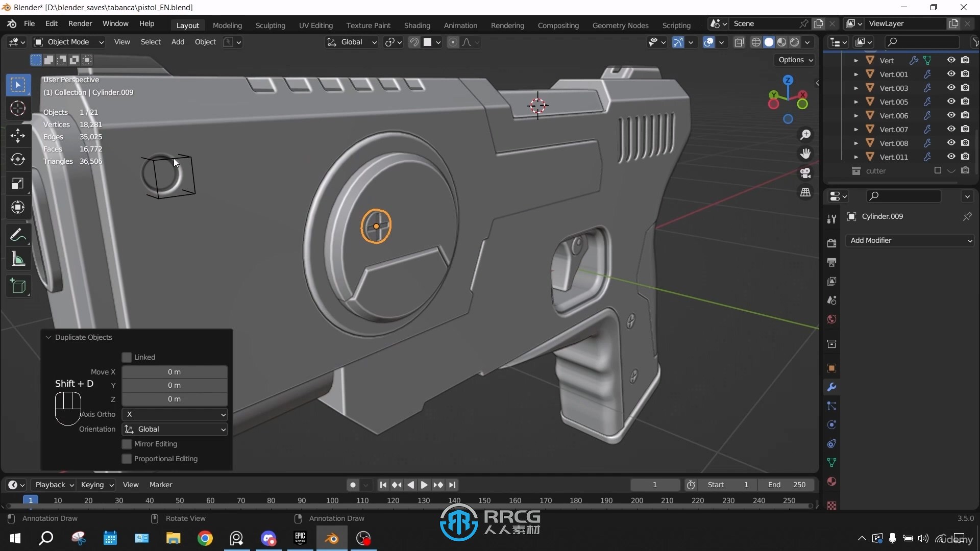This screenshot has width=980, height=551.
Task: Select rendered viewport shading sphere
Action: pyautogui.click(x=794, y=42)
